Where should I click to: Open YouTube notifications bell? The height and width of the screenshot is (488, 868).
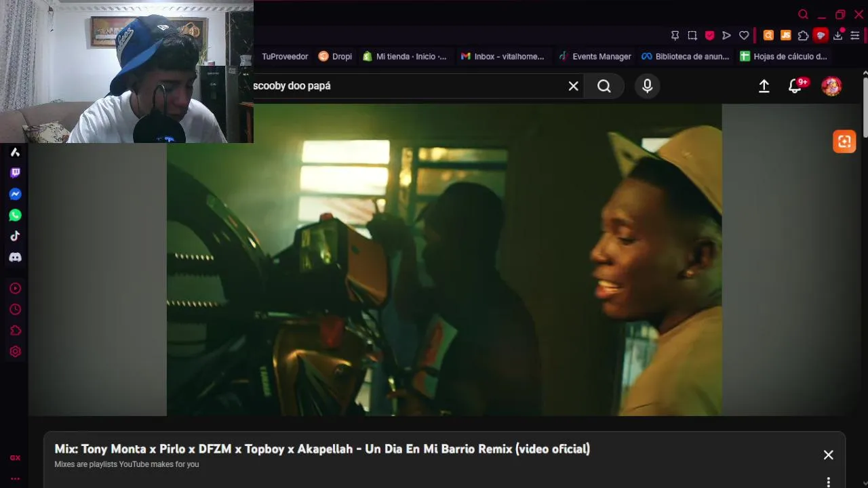pos(795,86)
